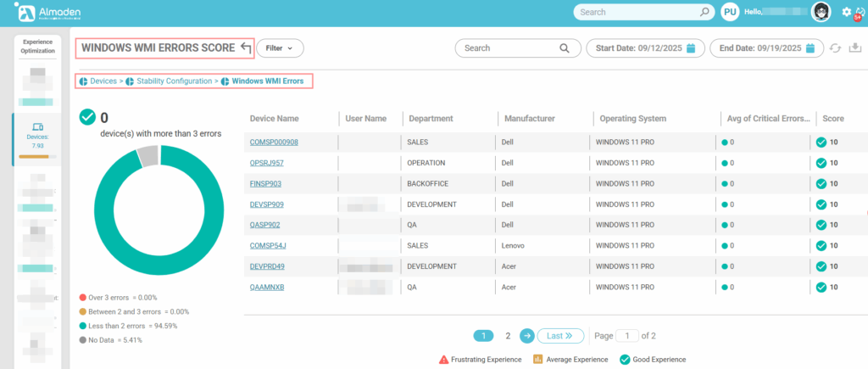Click the table search input field
The image size is (868, 369).
click(509, 48)
